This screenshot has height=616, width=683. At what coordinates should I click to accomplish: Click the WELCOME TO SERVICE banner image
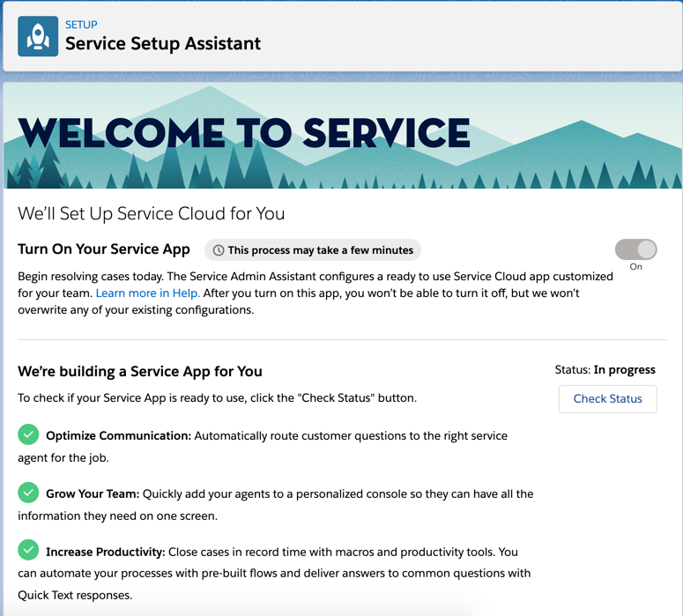[x=342, y=136]
